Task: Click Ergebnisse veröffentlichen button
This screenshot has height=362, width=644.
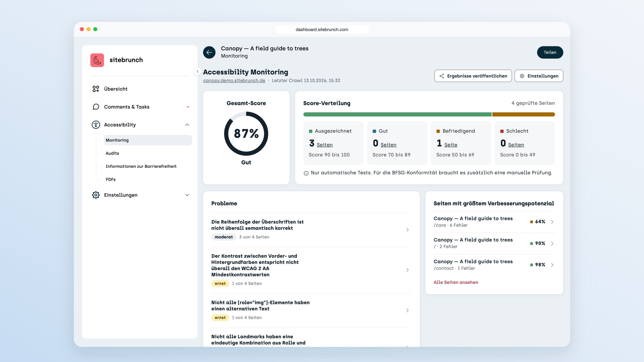Action: pyautogui.click(x=473, y=76)
